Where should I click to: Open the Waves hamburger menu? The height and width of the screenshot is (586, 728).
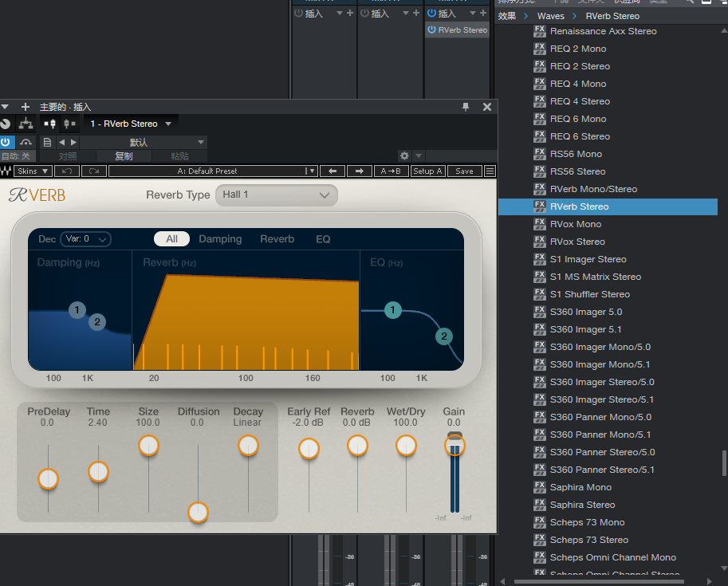(490, 171)
